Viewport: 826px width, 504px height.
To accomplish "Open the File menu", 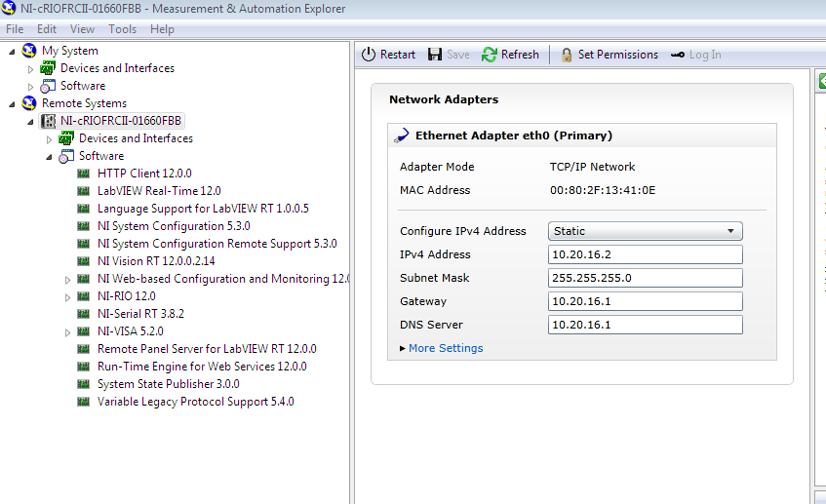I will tap(15, 29).
